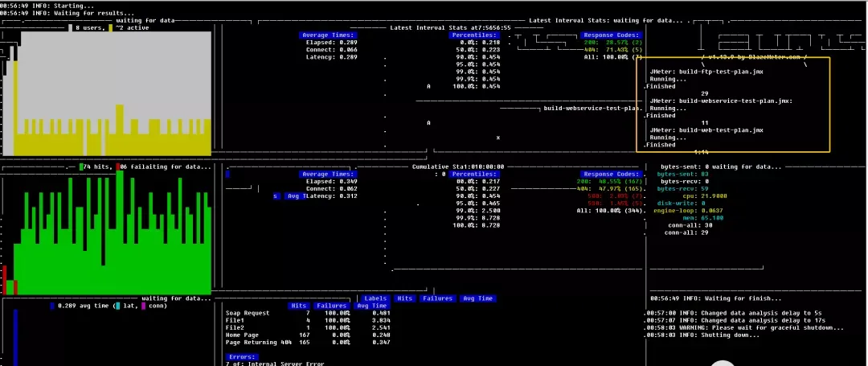
Task: Select the 'mem: 65.100' metric
Action: coord(702,218)
